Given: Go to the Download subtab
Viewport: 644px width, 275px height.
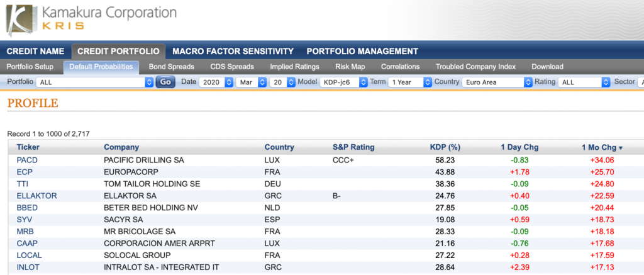Looking at the screenshot, I should [548, 67].
